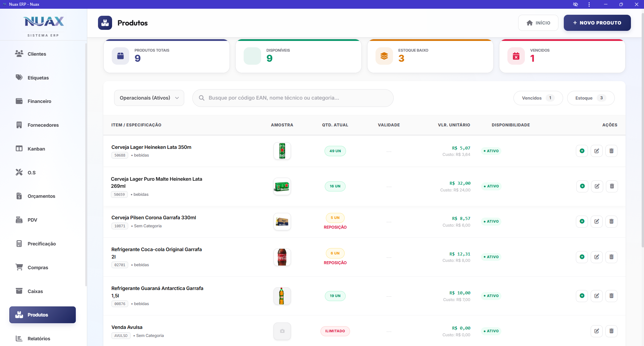This screenshot has width=644, height=346.
Task: Edit Guaraná Antarctica Garrafa product
Action: (x=597, y=296)
